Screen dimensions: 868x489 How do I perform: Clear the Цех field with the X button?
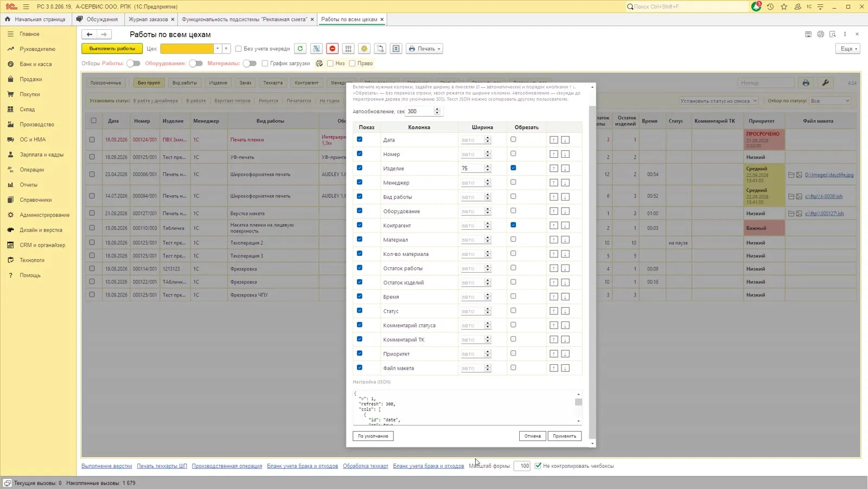point(226,49)
